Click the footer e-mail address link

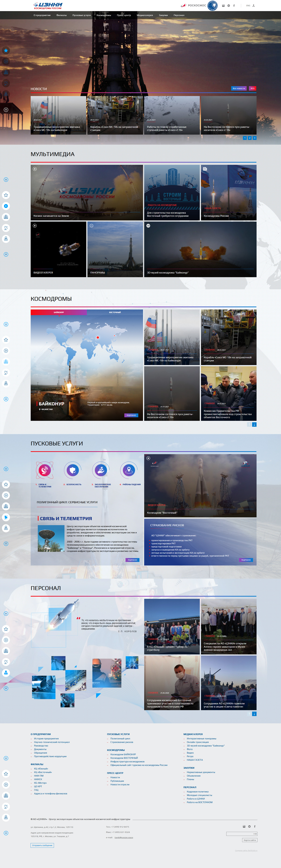coord(124,837)
